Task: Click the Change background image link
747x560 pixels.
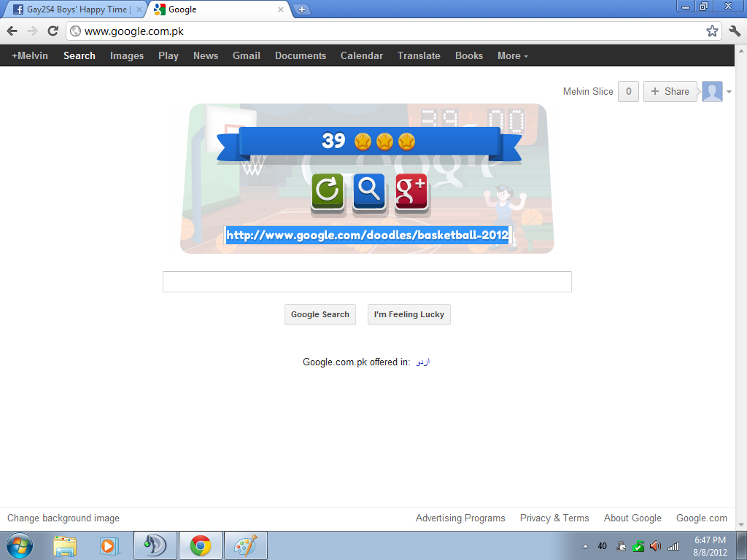Action: tap(63, 518)
